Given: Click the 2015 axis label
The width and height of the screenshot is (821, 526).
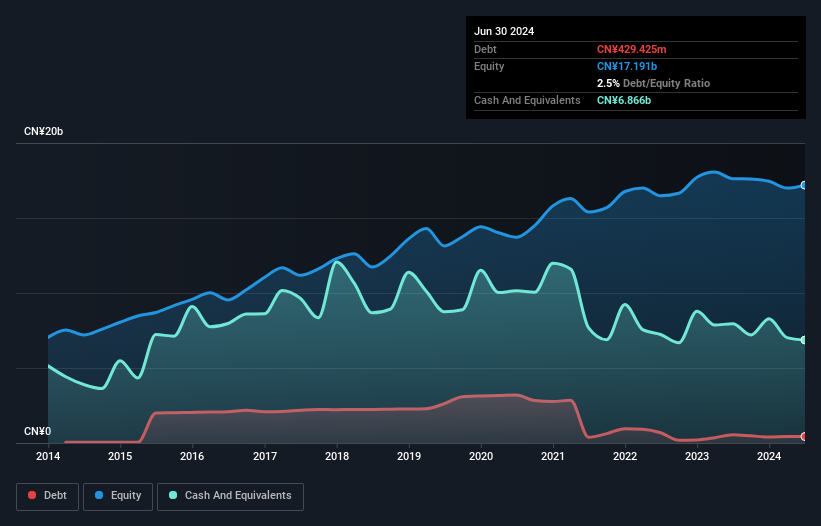Looking at the screenshot, I should 120,456.
